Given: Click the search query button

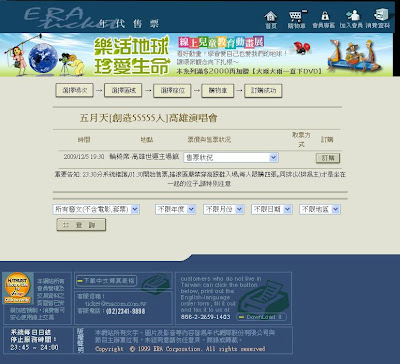Looking at the screenshot, I should [x=81, y=225].
